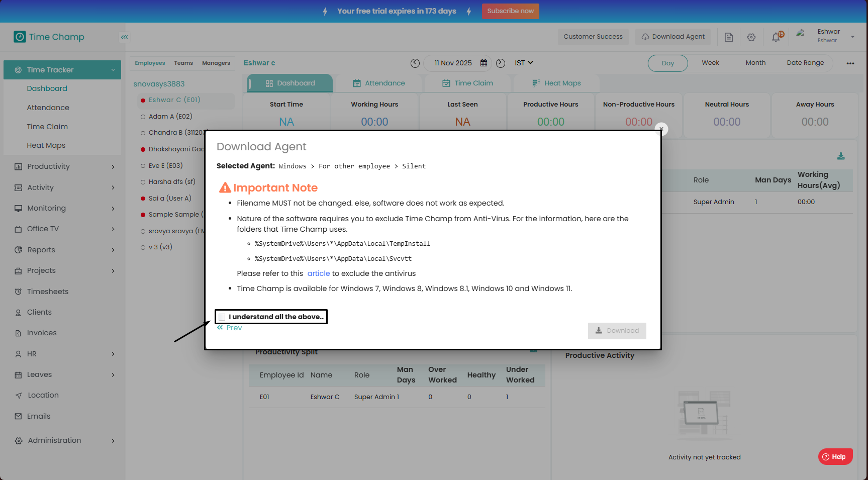Collapse the Time Tracker menu chevron

(x=113, y=70)
